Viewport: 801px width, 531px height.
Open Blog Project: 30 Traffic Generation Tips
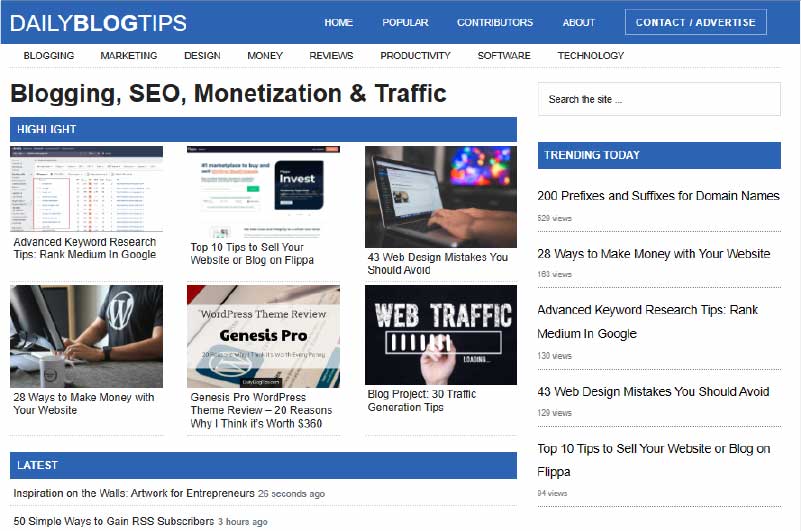pyautogui.click(x=422, y=400)
